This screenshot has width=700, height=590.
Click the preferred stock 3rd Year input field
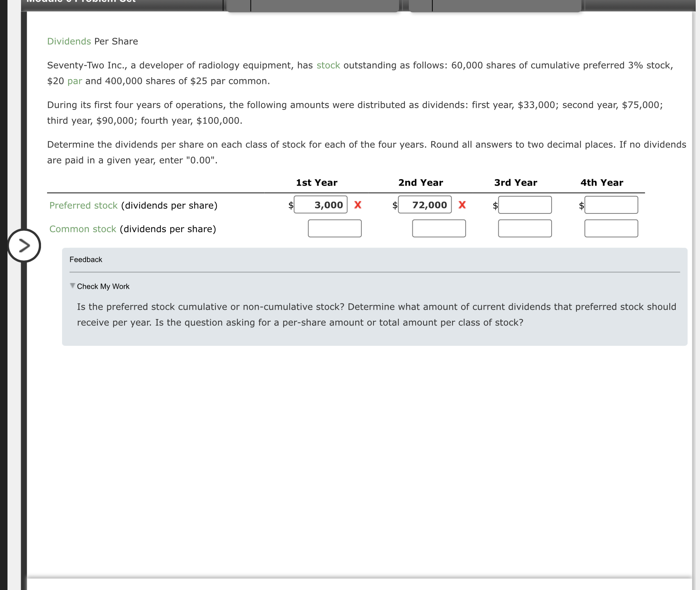(524, 205)
